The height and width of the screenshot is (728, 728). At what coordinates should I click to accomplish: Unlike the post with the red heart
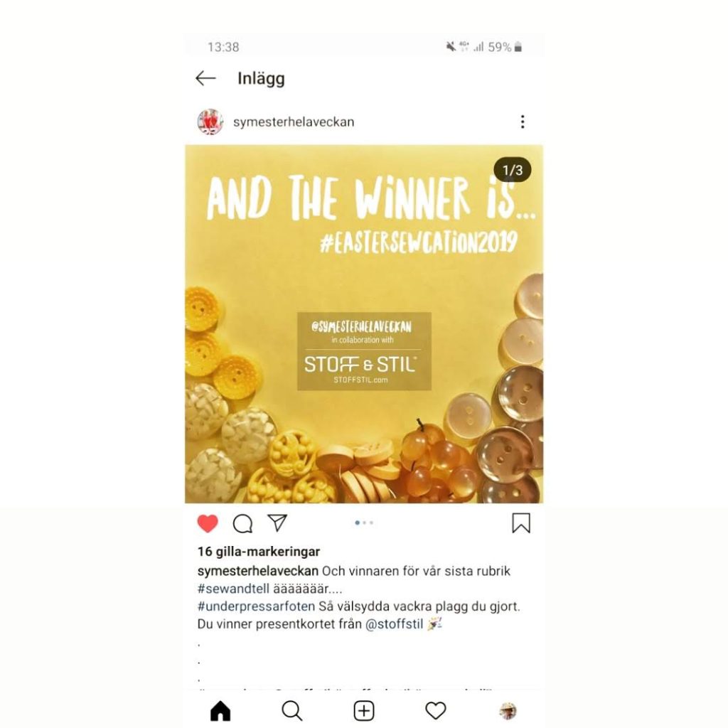coord(208,523)
